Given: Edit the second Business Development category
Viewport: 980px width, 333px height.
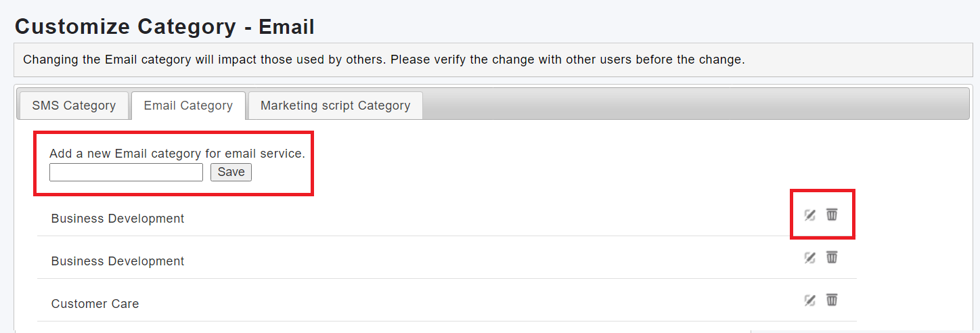Looking at the screenshot, I should coord(809,258).
